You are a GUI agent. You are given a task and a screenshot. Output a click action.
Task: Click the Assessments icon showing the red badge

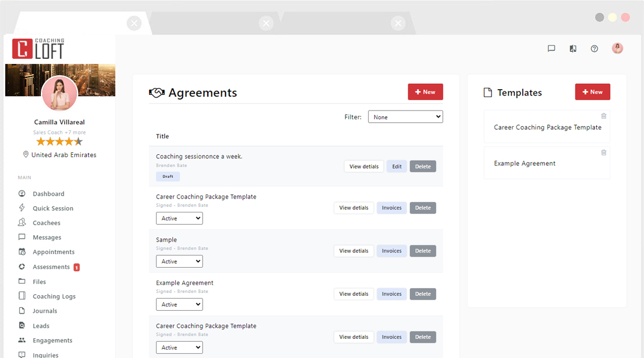[21, 267]
